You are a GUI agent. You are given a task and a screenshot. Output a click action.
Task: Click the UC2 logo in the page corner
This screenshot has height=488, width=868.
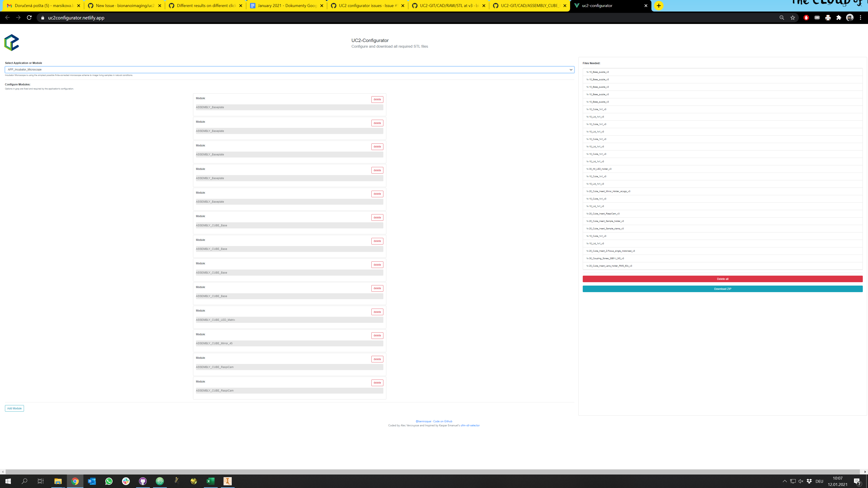(x=12, y=42)
